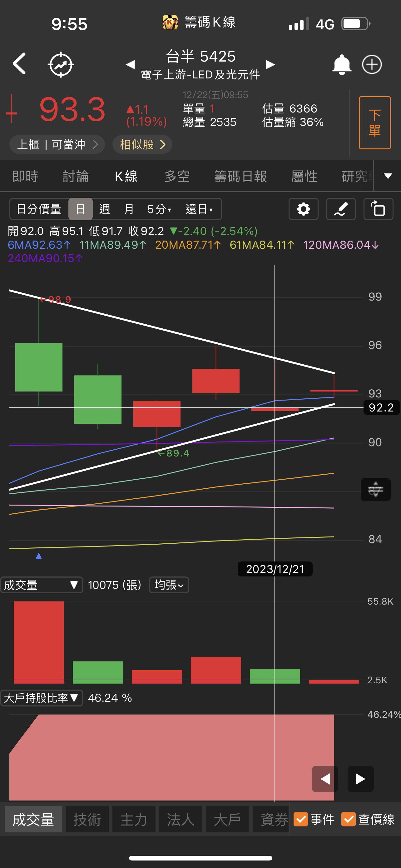
Task: Select 日分價量 chart mode
Action: coord(39,209)
